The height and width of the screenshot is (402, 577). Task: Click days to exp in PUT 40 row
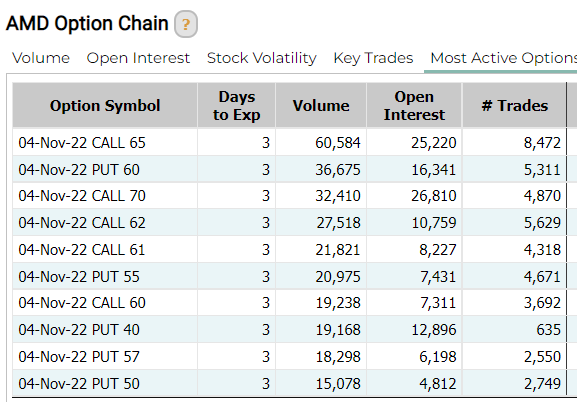(266, 330)
